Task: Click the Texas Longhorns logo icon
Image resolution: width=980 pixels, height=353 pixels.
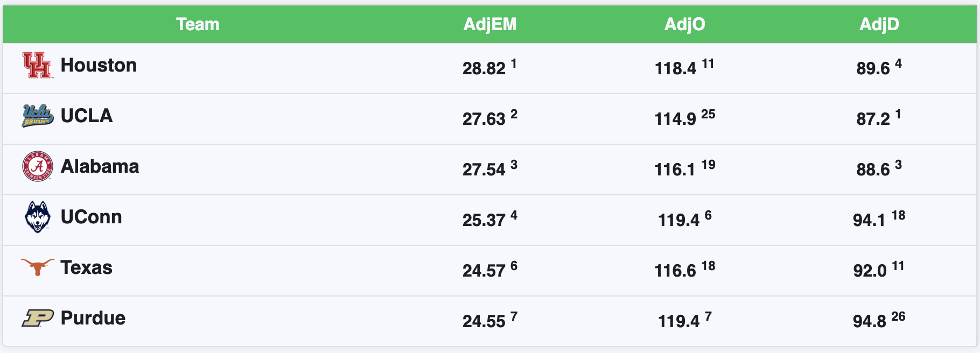Action: (37, 267)
